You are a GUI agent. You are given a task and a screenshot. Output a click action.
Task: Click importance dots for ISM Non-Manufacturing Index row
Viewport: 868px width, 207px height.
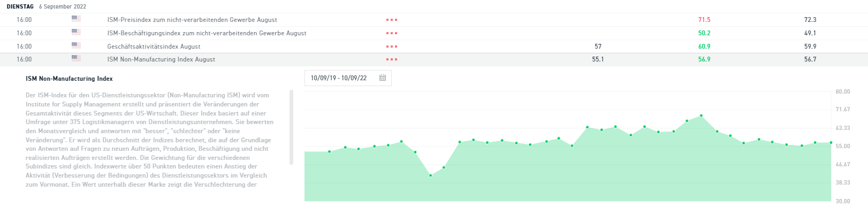392,59
